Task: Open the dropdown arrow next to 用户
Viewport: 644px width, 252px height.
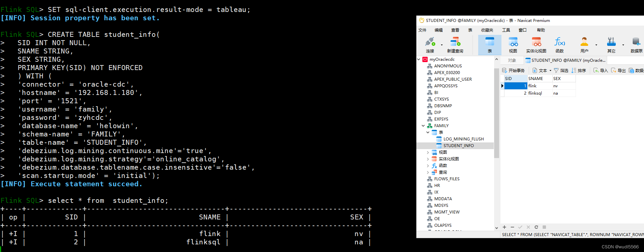Action: click(596, 45)
